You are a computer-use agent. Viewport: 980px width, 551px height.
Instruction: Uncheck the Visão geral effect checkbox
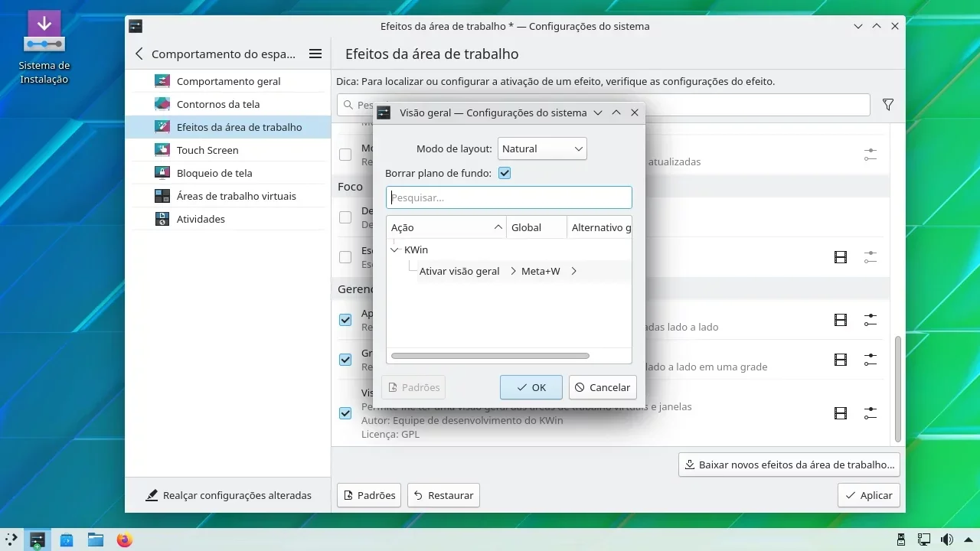click(x=345, y=413)
